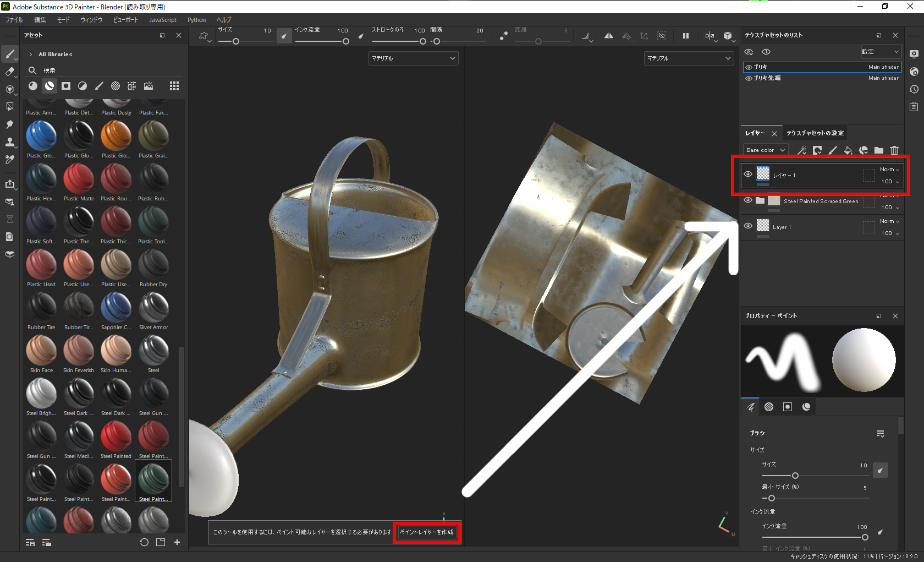Select the Polygon Fill tool
The height and width of the screenshot is (562, 924).
[x=10, y=107]
